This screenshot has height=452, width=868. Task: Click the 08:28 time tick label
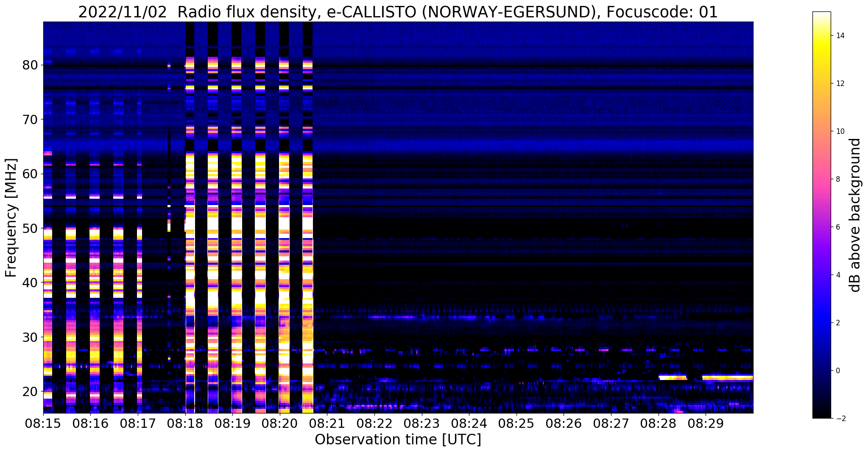pos(659,423)
